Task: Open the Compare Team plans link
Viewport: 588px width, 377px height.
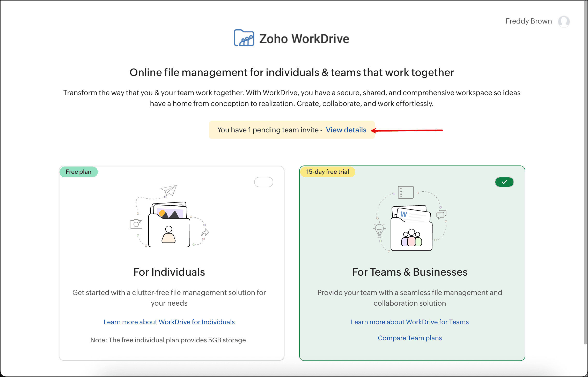Action: tap(410, 338)
